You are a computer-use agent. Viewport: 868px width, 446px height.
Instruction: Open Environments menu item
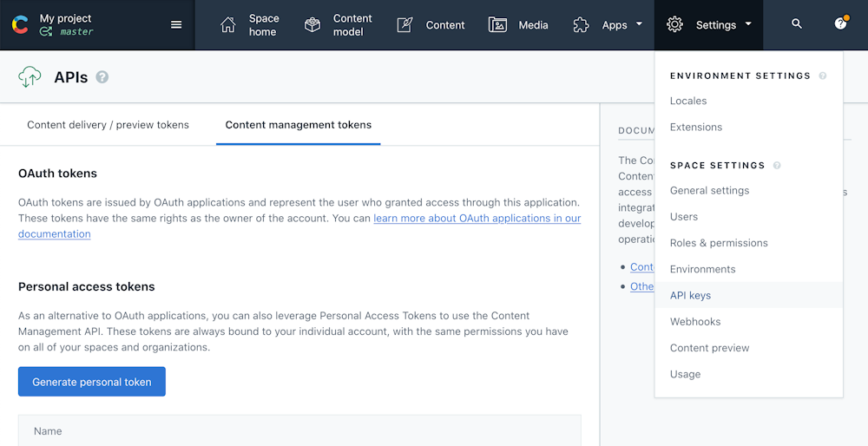coord(748,270)
